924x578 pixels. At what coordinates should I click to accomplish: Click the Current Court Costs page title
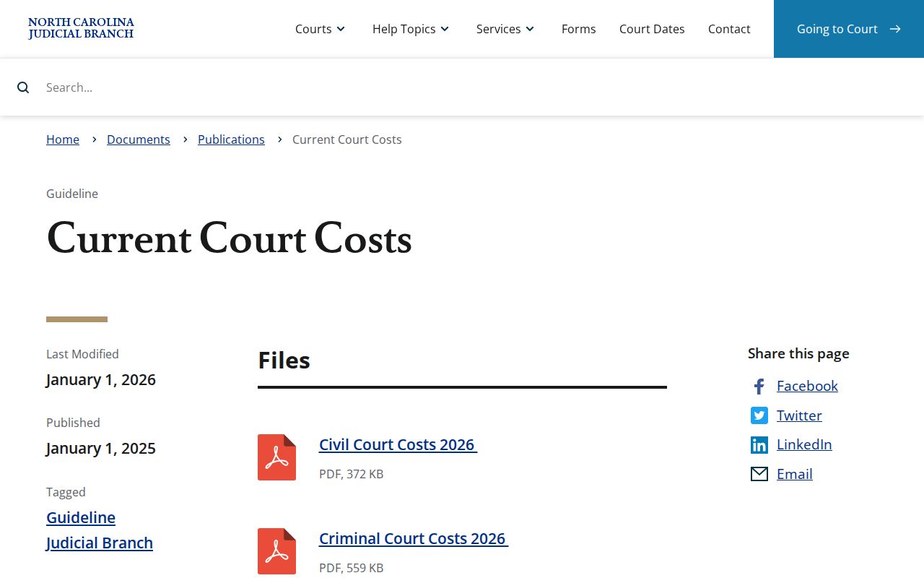(x=230, y=238)
